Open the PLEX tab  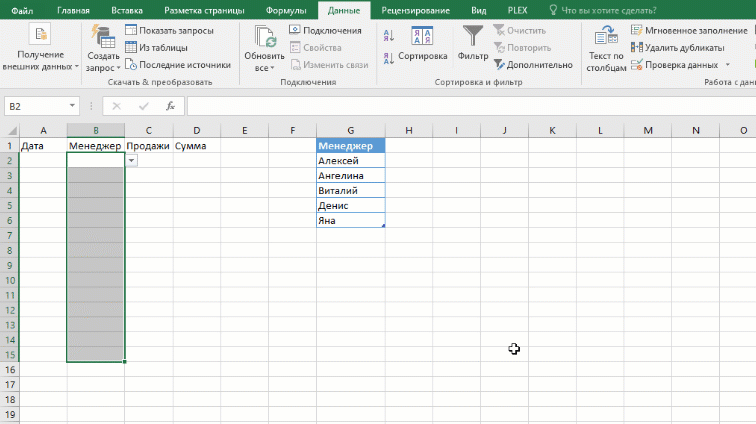pyautogui.click(x=517, y=10)
